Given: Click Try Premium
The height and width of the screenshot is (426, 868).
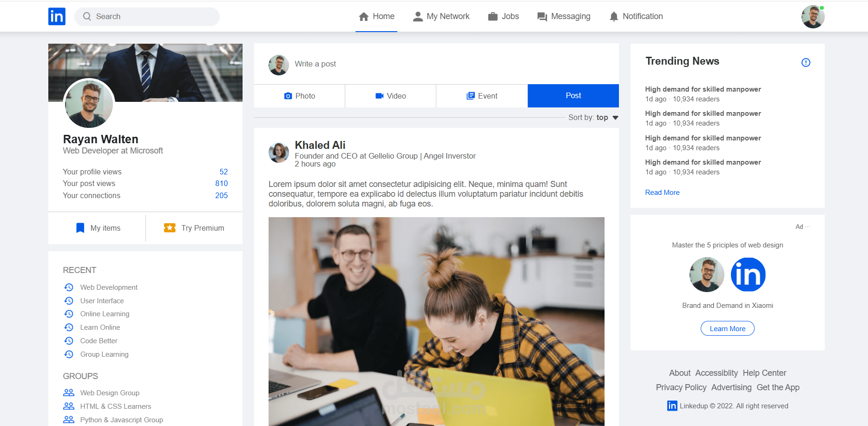Looking at the screenshot, I should coord(194,228).
